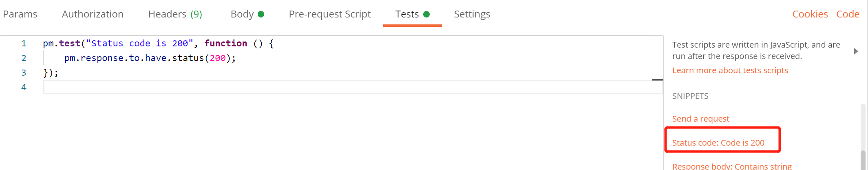Go to the Pre-request Script tab
The width and height of the screenshot is (868, 170).
click(329, 14)
